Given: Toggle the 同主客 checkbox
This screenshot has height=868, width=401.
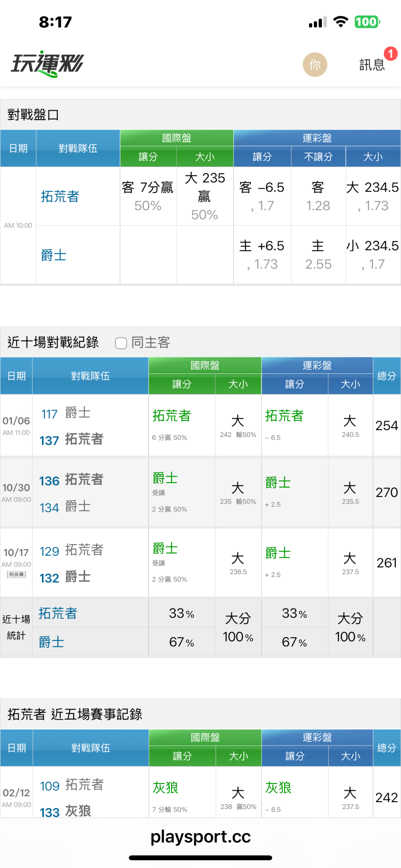Looking at the screenshot, I should 121,343.
